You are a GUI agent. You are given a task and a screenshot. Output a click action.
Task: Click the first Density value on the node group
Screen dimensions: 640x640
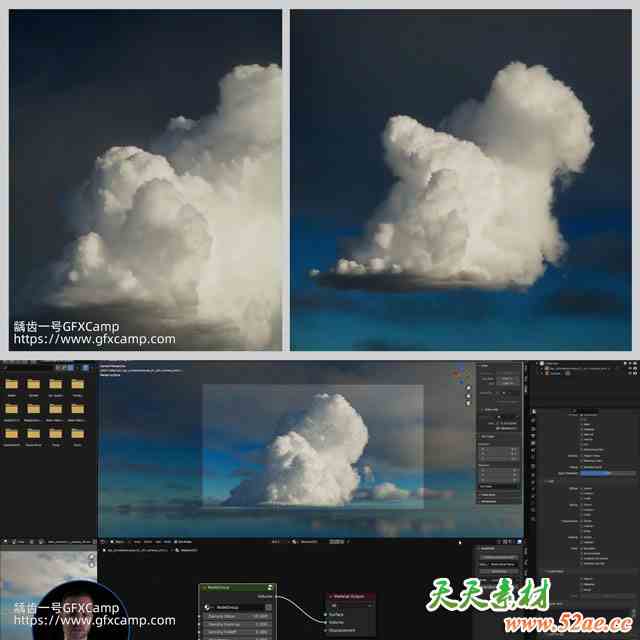tap(237, 616)
